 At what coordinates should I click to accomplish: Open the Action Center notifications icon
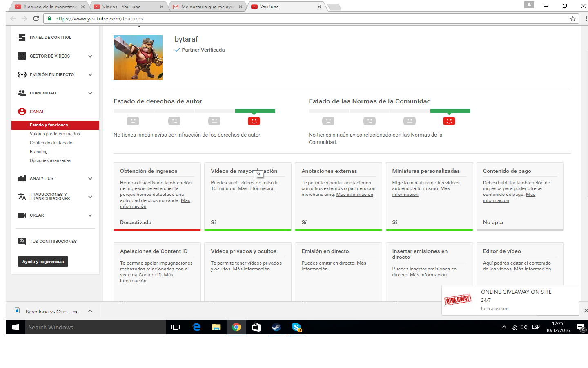pos(581,327)
